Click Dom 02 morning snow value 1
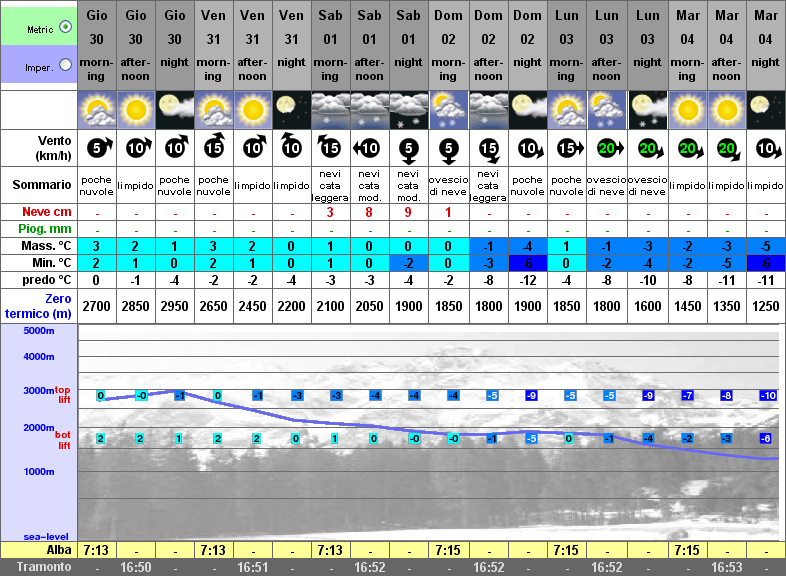 click(x=448, y=212)
